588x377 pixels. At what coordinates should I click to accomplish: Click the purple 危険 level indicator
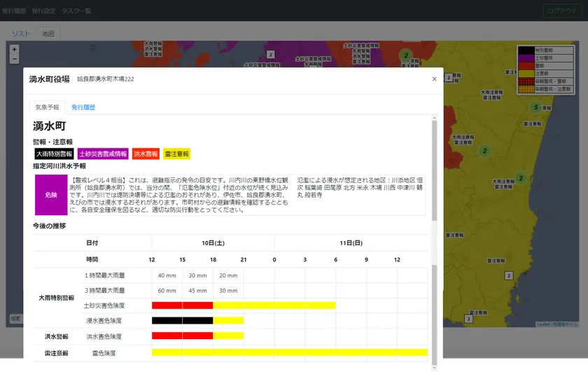click(x=51, y=195)
